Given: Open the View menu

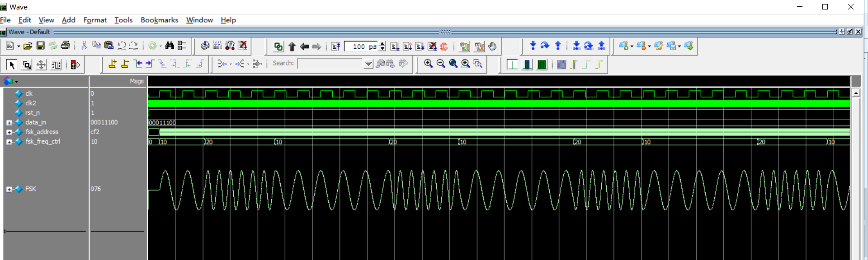Looking at the screenshot, I should [x=46, y=20].
